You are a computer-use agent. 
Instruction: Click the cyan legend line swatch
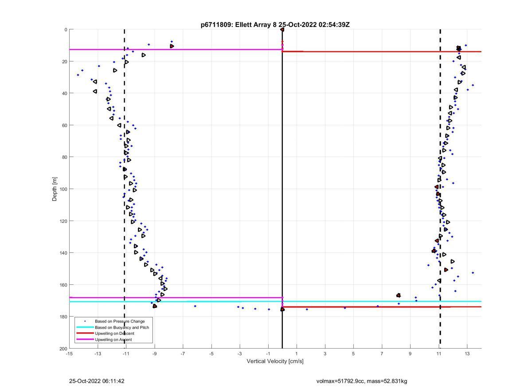point(85,327)
